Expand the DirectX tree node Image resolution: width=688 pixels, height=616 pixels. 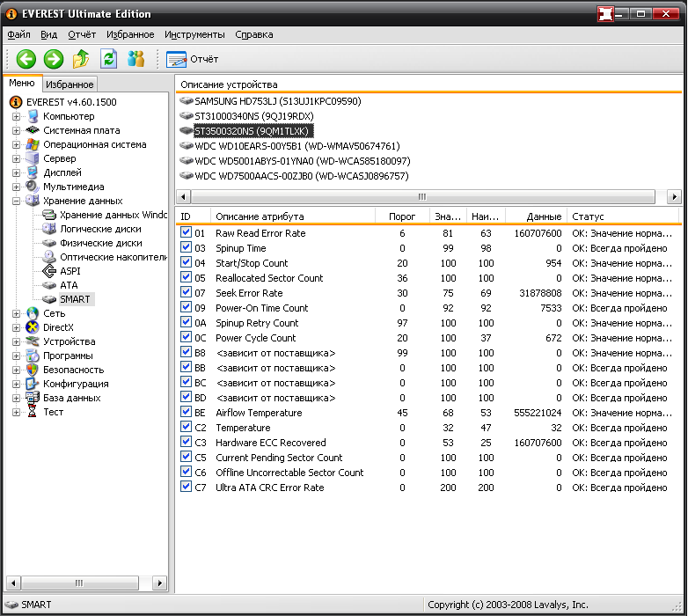(17, 327)
